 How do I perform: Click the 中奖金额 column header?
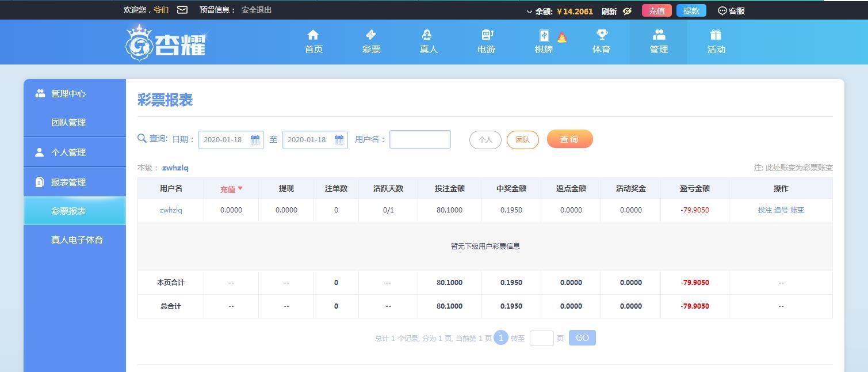[x=511, y=188]
